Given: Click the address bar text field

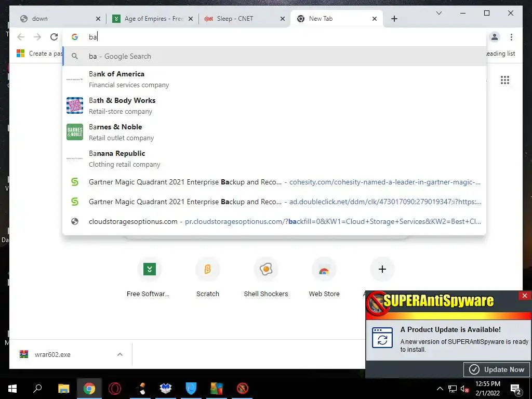Looking at the screenshot, I should 274,37.
